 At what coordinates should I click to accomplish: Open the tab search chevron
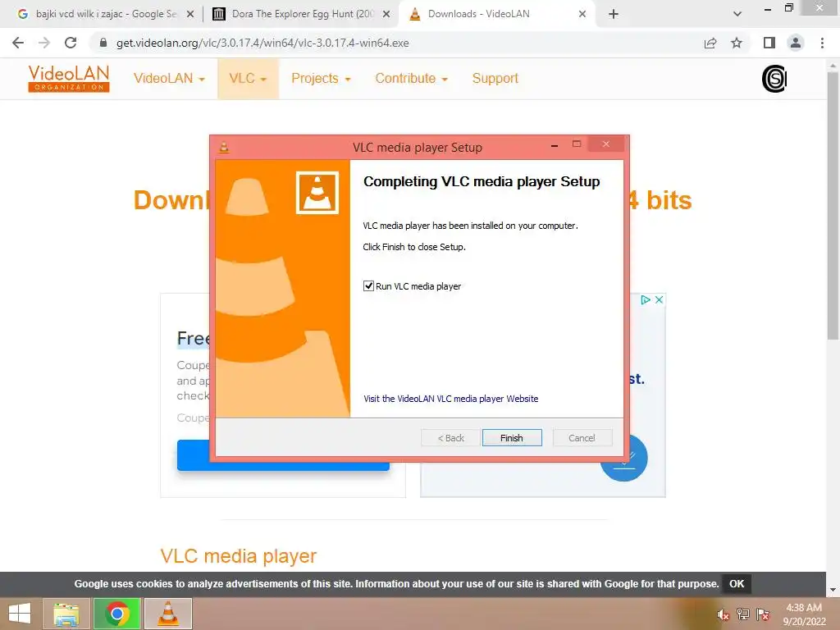pyautogui.click(x=737, y=14)
